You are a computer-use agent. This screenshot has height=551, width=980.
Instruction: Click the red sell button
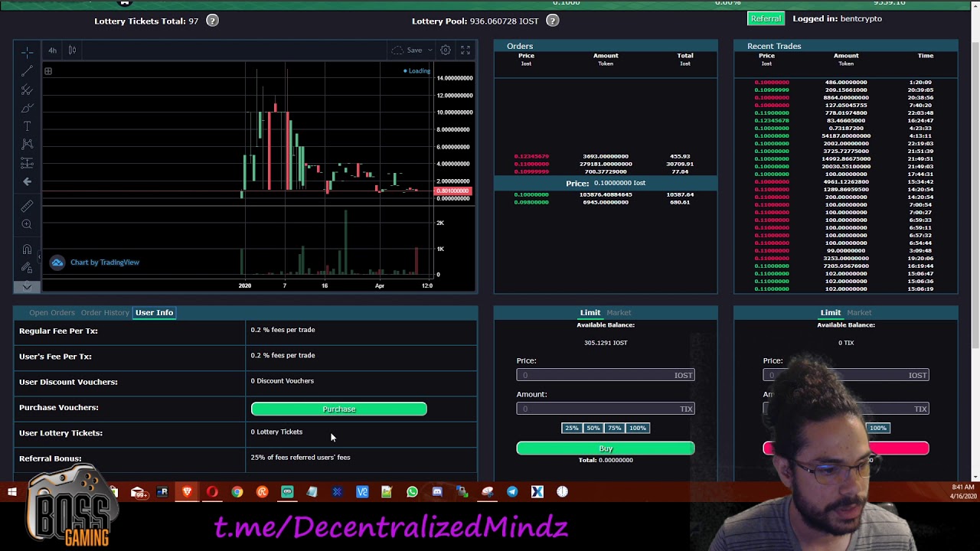pos(846,448)
